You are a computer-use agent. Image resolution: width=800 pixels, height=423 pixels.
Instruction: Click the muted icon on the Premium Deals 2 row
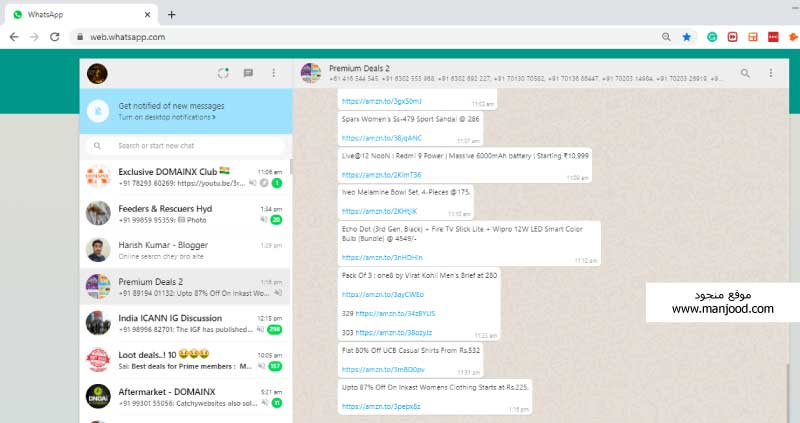(278, 293)
